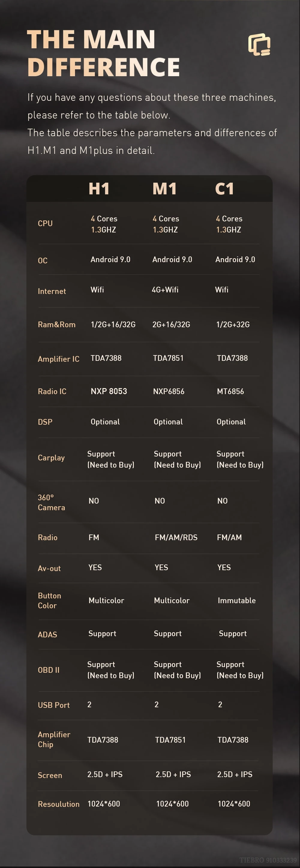Screen dimensions: 300x868
Task: Select the C1 column header
Action: 224,189
